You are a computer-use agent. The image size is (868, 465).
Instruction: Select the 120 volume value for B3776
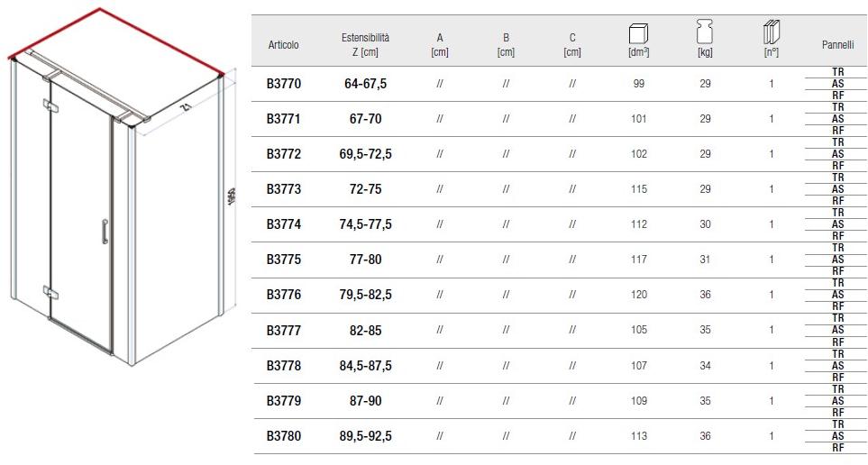tap(638, 295)
